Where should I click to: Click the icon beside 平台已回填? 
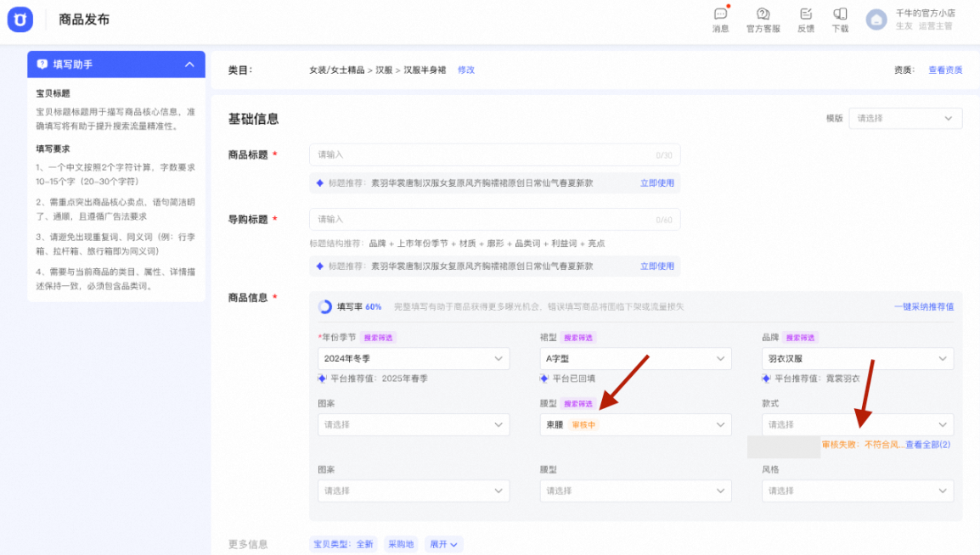point(544,378)
